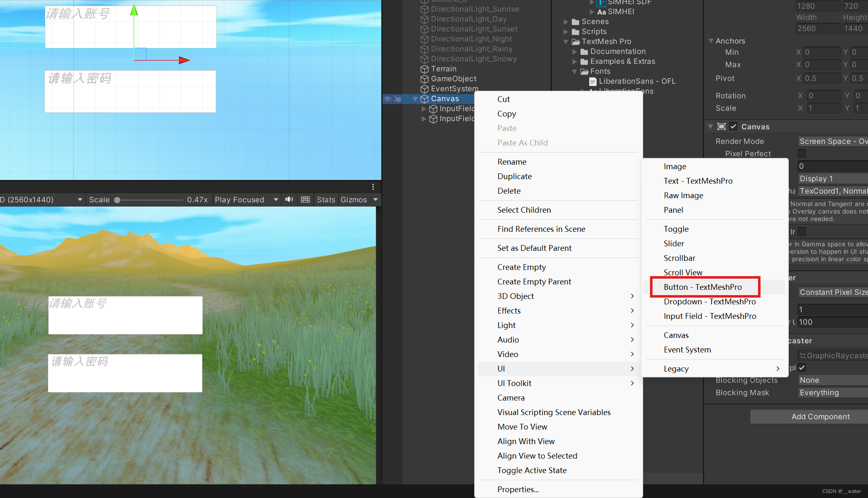Click the keyboard shortcuts icon in Game view
This screenshot has height=498, width=868.
point(305,199)
